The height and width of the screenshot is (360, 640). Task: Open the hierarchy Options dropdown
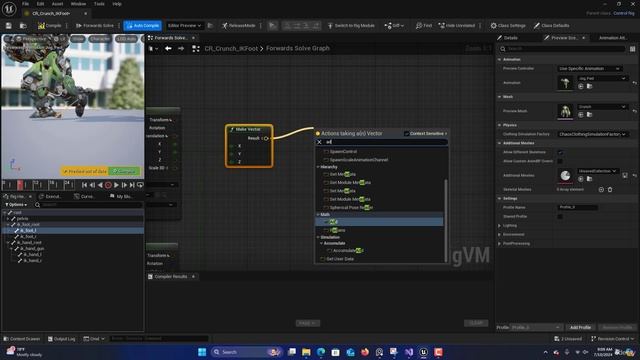[16, 204]
